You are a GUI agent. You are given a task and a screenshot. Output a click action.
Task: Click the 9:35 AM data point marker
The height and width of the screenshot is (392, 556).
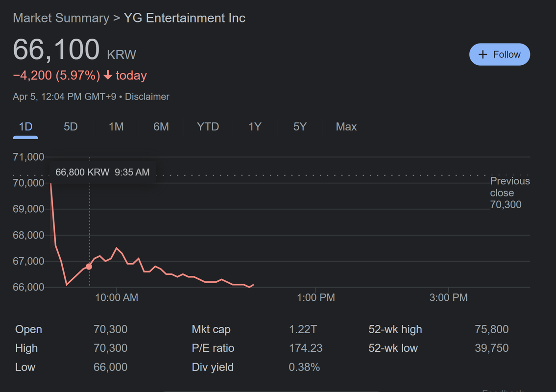point(89,267)
